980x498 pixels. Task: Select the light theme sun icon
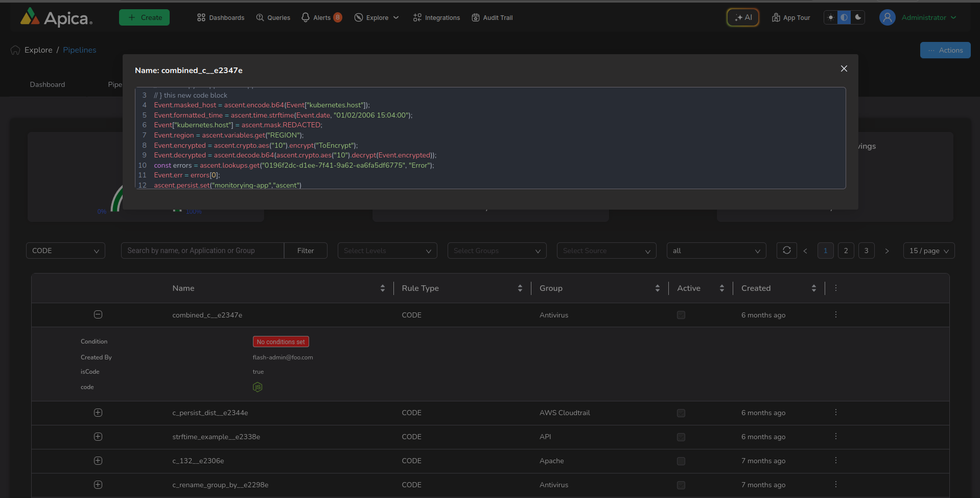click(831, 17)
